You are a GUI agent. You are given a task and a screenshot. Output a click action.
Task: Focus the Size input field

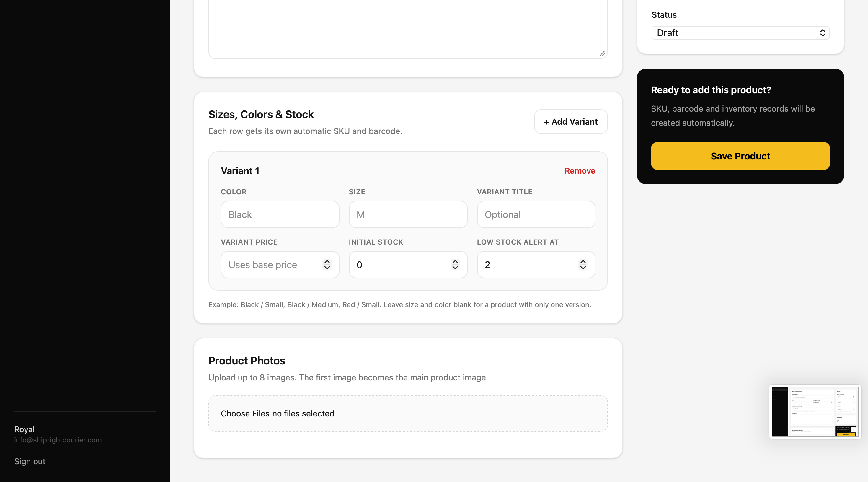408,214
